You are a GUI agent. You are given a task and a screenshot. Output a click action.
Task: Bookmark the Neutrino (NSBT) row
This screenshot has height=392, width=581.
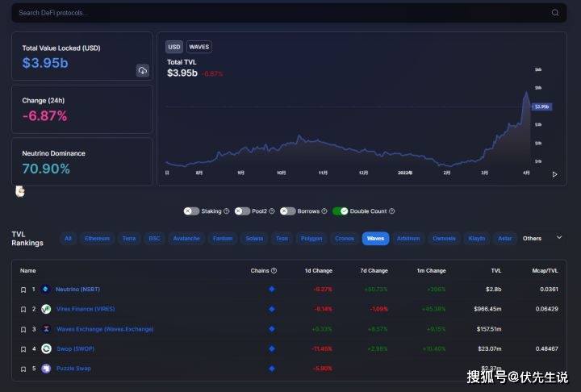23,290
